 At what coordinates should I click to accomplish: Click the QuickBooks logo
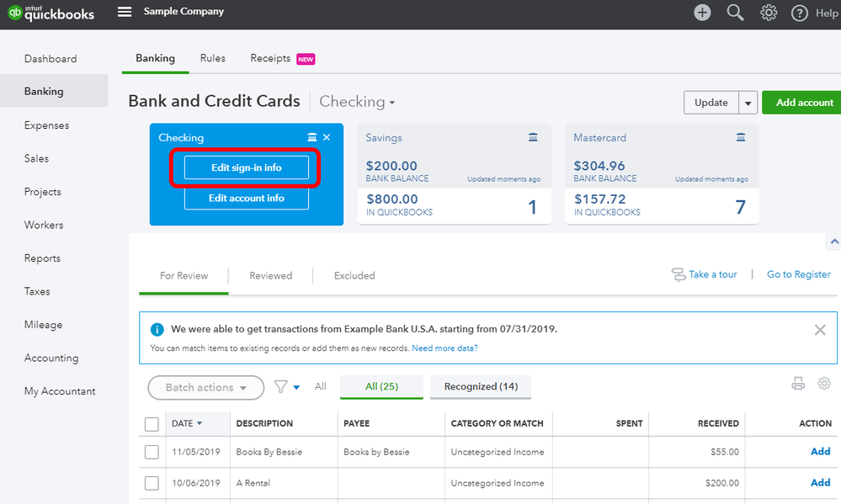point(51,13)
